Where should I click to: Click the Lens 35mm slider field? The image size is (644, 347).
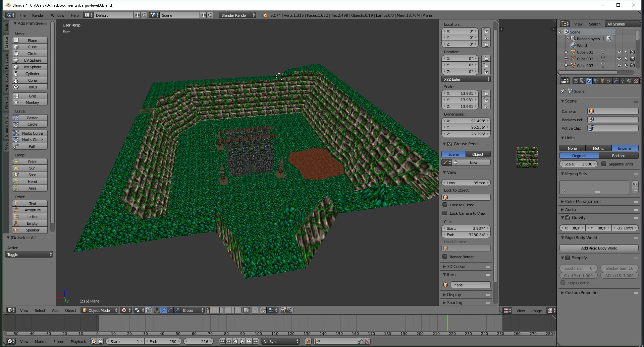click(x=466, y=183)
